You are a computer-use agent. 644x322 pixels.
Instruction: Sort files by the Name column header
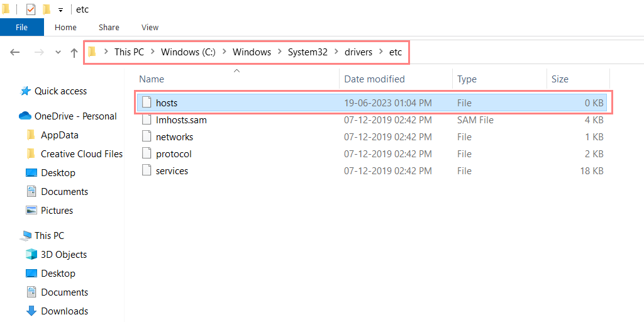click(x=152, y=79)
